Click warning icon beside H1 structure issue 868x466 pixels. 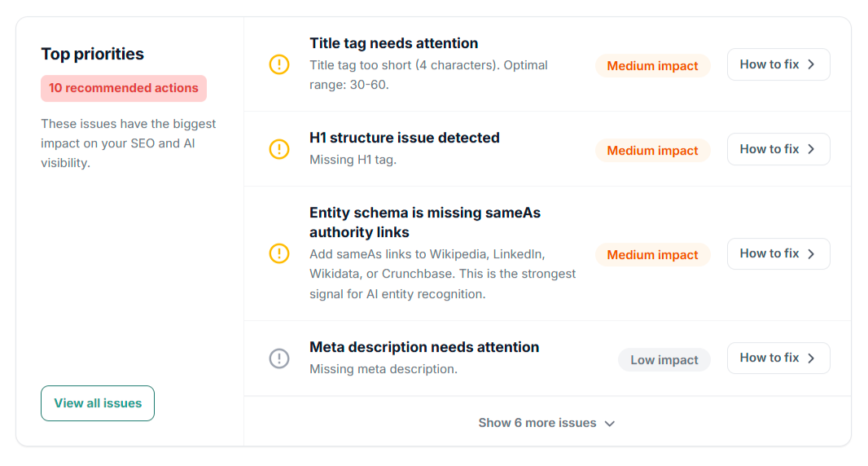tap(279, 149)
